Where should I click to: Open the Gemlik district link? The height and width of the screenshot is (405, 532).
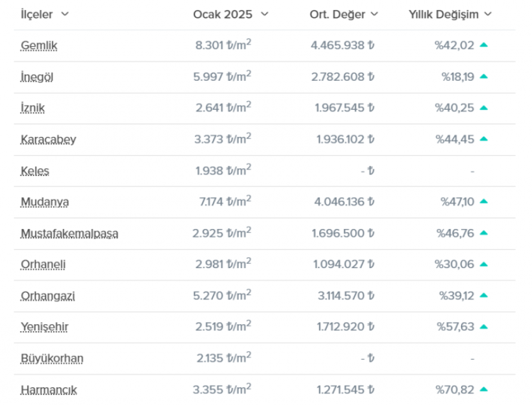click(x=39, y=45)
